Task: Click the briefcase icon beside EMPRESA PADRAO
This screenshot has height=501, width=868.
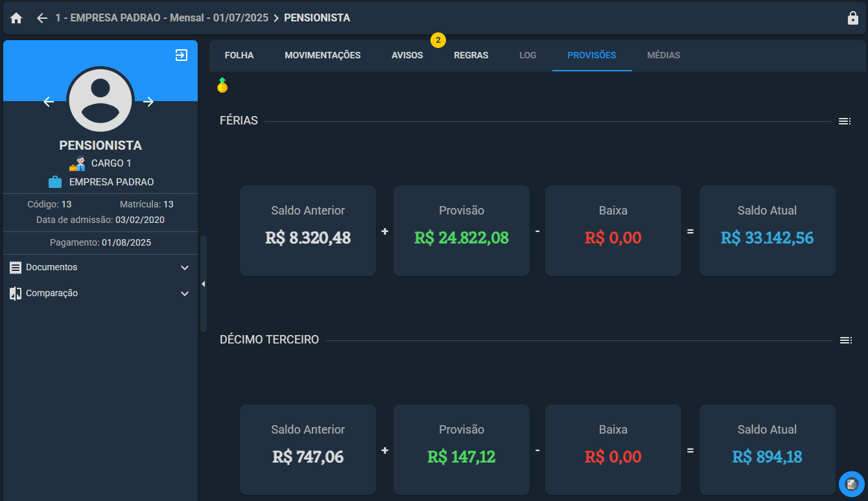Action: click(55, 182)
